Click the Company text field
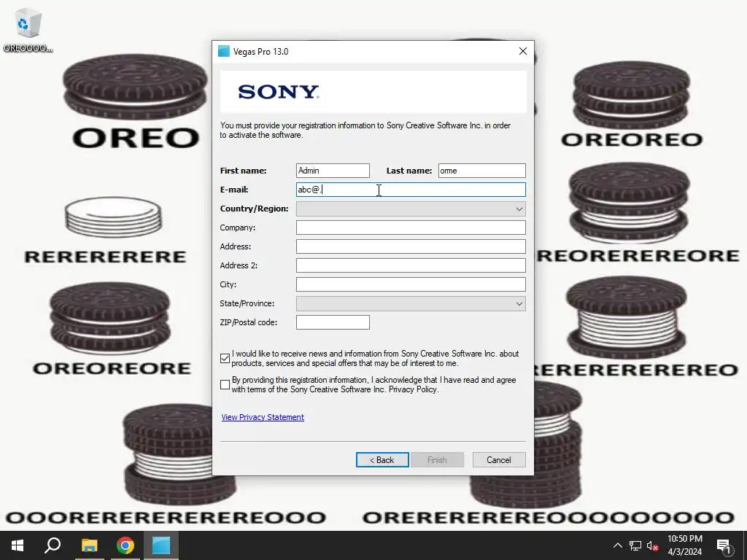The image size is (747, 560). [x=411, y=227]
